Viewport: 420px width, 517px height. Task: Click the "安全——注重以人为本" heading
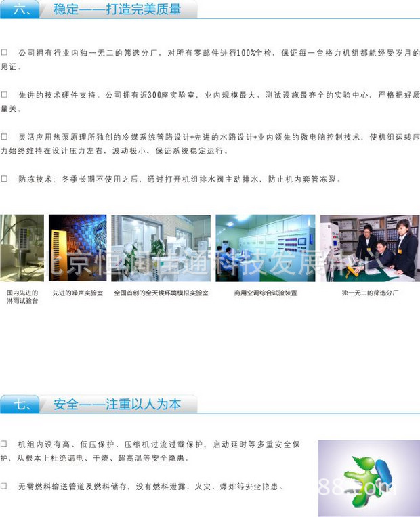click(117, 405)
